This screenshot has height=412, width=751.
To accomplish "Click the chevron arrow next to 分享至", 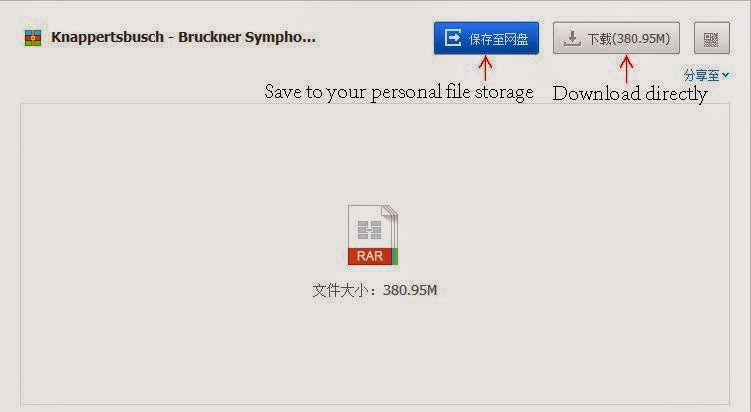I will [x=725, y=75].
